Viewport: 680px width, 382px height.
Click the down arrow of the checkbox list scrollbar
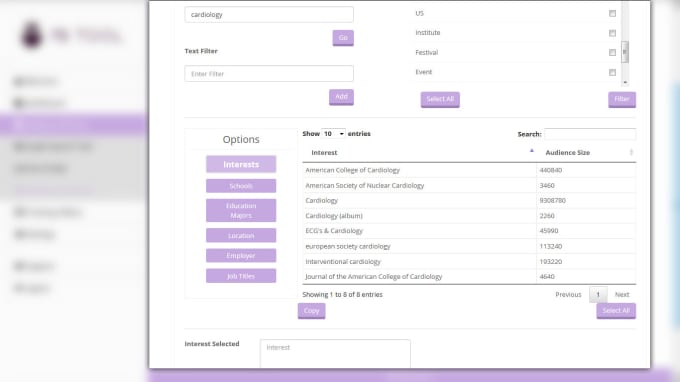(625, 82)
